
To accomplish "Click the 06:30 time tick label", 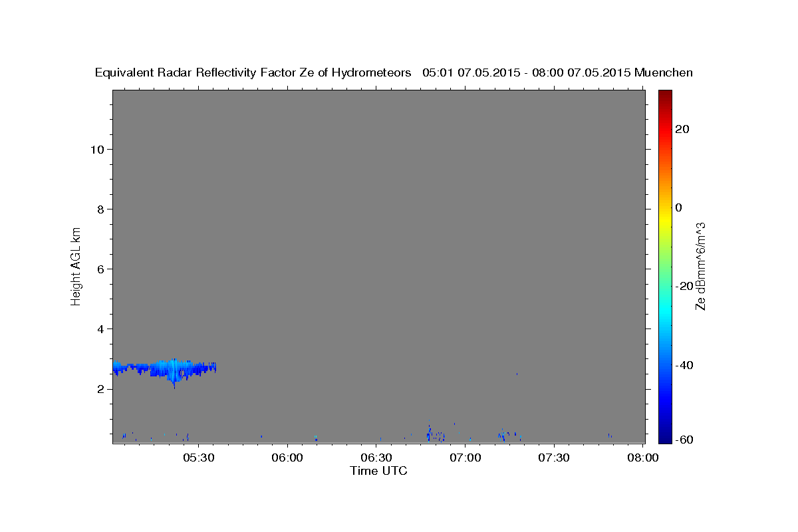I will (x=376, y=458).
